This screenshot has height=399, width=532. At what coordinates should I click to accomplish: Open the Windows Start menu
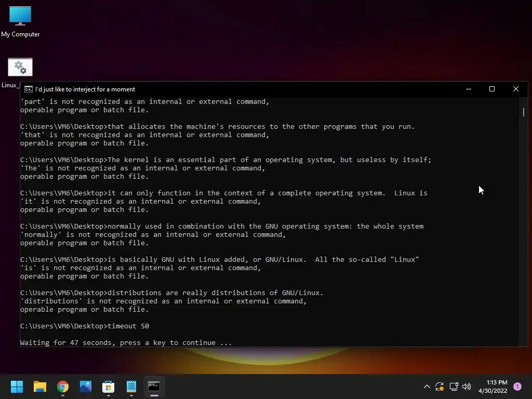(17, 387)
